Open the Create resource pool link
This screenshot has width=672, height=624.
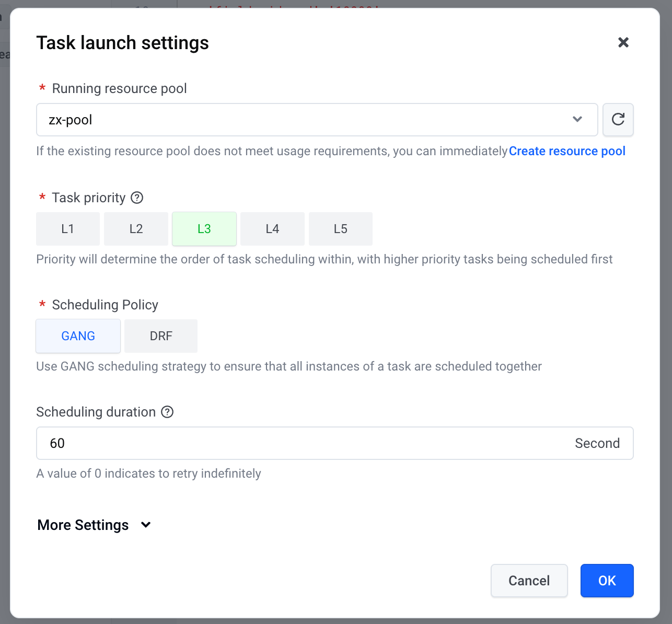pos(567,151)
